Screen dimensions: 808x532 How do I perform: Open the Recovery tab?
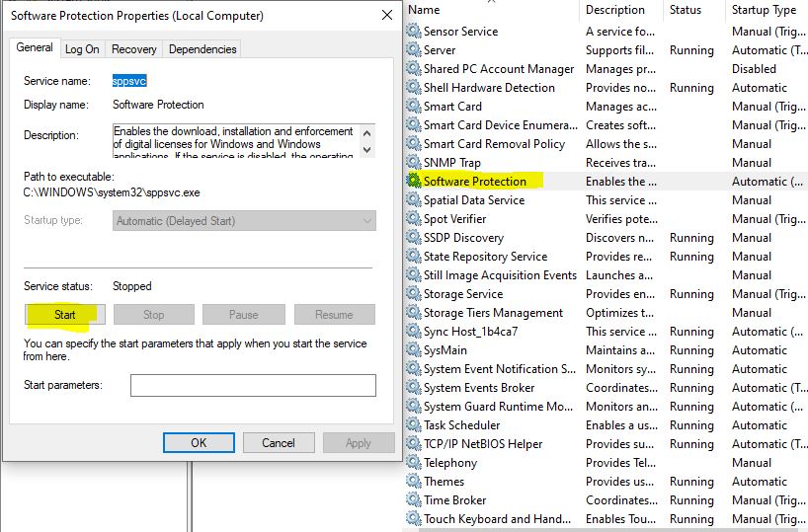pos(134,49)
